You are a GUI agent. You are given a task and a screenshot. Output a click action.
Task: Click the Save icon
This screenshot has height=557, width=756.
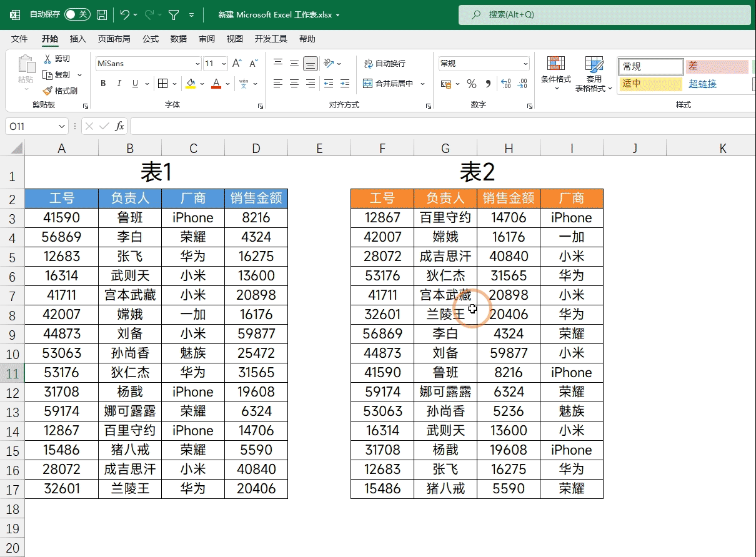(x=101, y=14)
